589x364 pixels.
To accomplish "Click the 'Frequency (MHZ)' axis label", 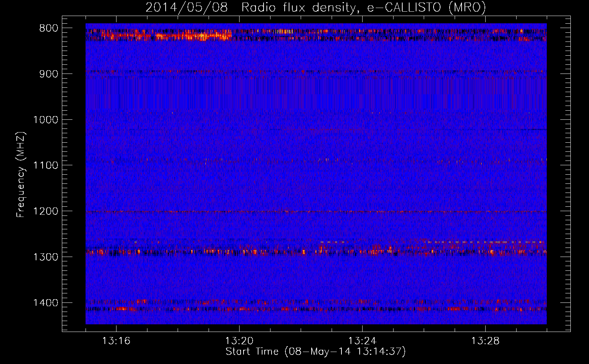I will (21, 175).
